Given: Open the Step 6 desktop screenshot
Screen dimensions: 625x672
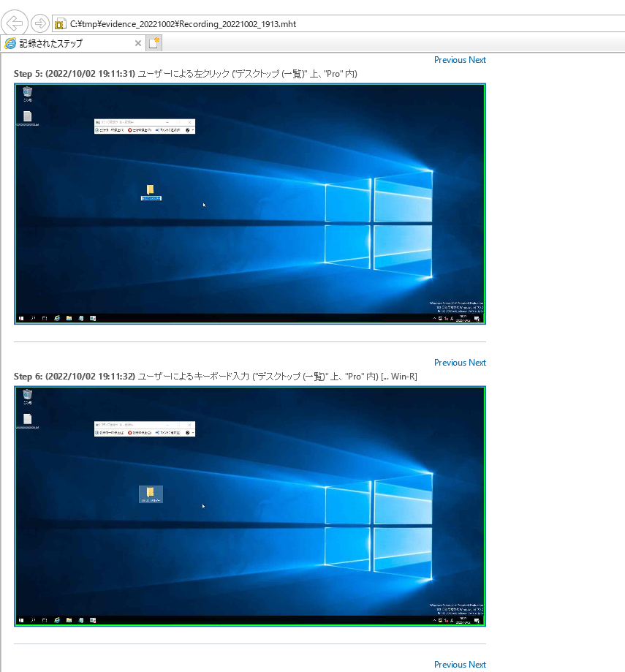Looking at the screenshot, I should click(x=250, y=506).
